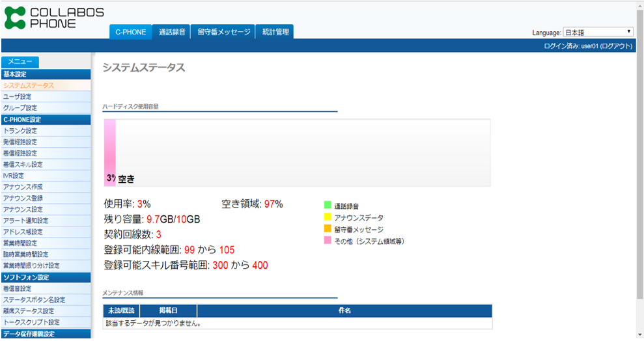Click the Collabos Phone logo
644x341 pixels.
click(x=53, y=18)
